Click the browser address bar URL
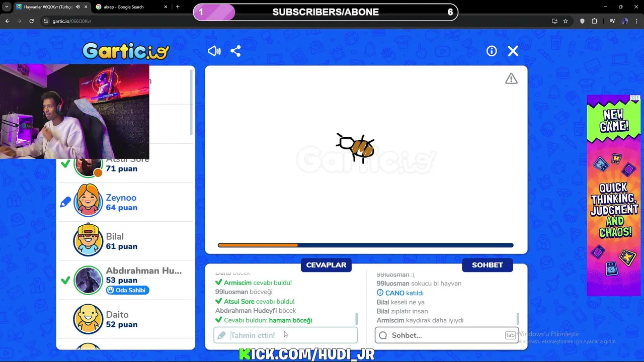This screenshot has height=362, width=644. pos(72,21)
